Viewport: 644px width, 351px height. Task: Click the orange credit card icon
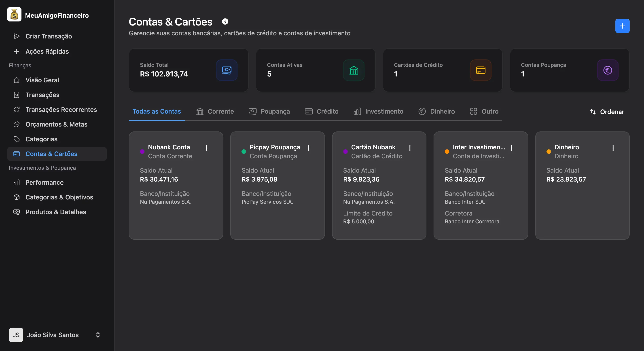(481, 70)
